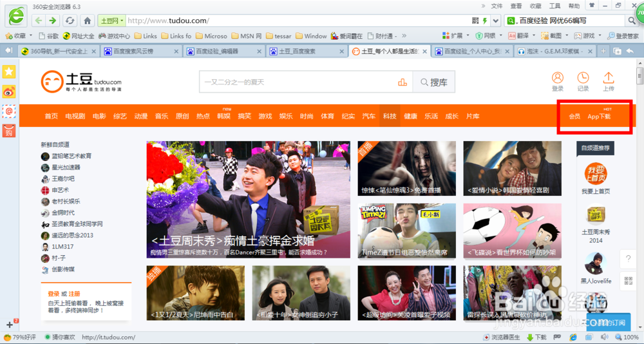Open the shopping bag sidebar icon
Image resolution: width=644 pixels, height=344 pixels.
pos(8,131)
